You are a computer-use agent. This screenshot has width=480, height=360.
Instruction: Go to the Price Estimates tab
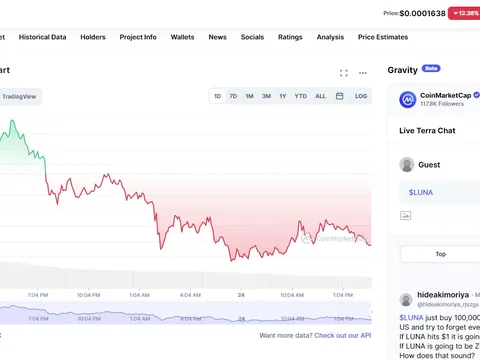pyautogui.click(x=383, y=37)
